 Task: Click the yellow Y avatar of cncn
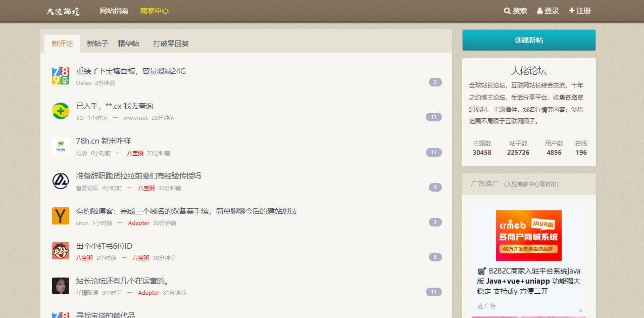[x=61, y=216]
